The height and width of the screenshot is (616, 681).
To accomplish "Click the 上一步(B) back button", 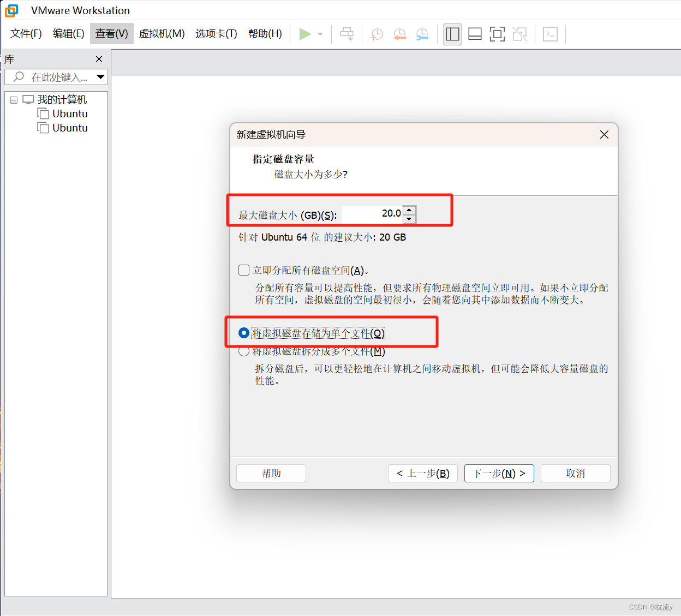I will [423, 473].
